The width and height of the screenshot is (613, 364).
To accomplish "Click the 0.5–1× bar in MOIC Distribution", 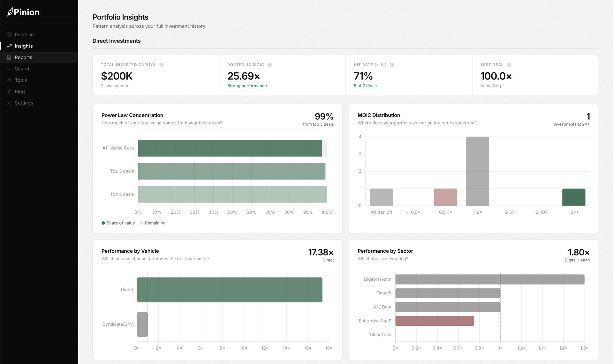I will click(x=445, y=197).
